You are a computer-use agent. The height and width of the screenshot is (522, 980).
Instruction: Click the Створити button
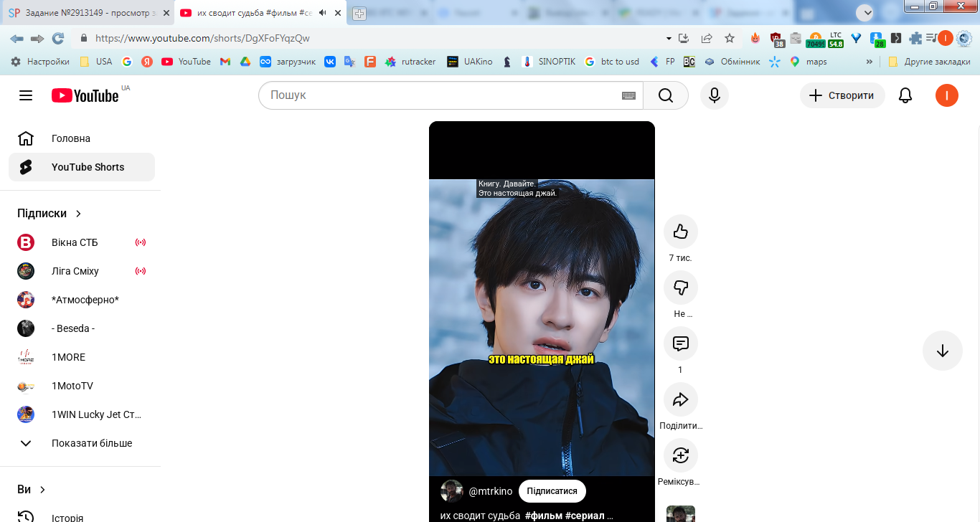coord(842,95)
